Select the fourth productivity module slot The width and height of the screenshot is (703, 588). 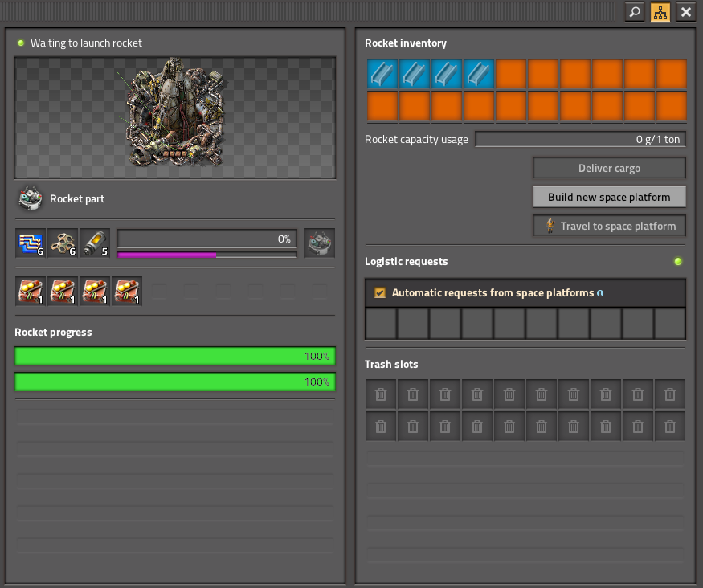(127, 291)
